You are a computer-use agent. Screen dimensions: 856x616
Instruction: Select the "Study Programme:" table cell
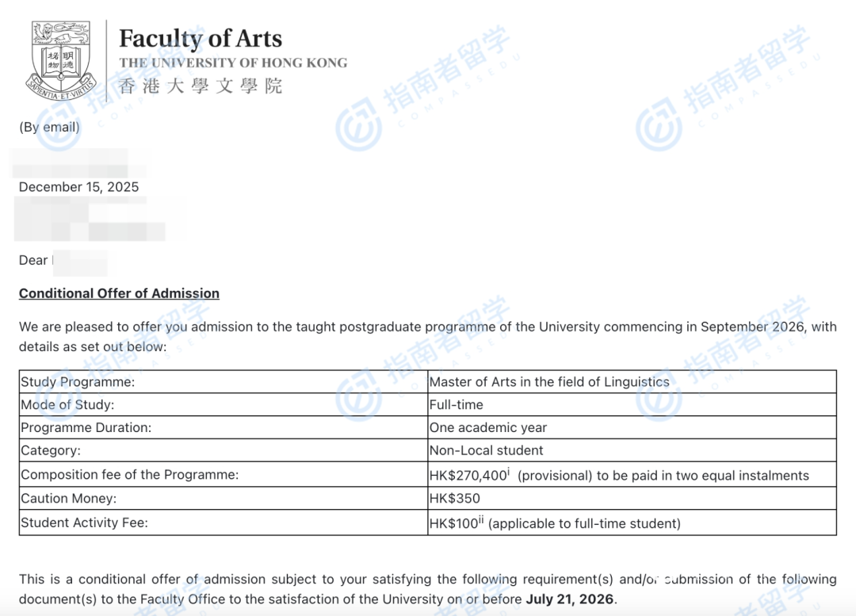(x=78, y=381)
